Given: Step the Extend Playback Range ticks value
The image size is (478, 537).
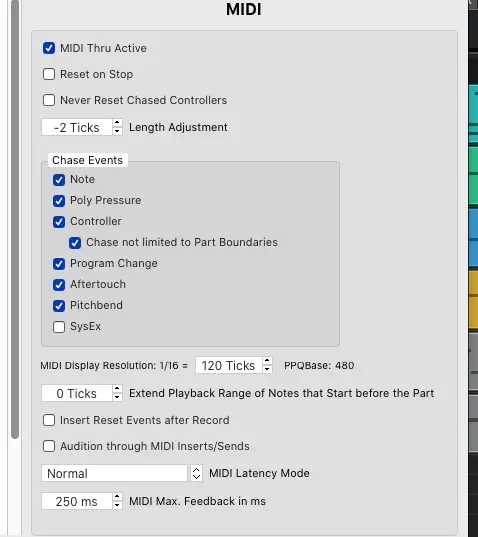Looking at the screenshot, I should pyautogui.click(x=117, y=393).
